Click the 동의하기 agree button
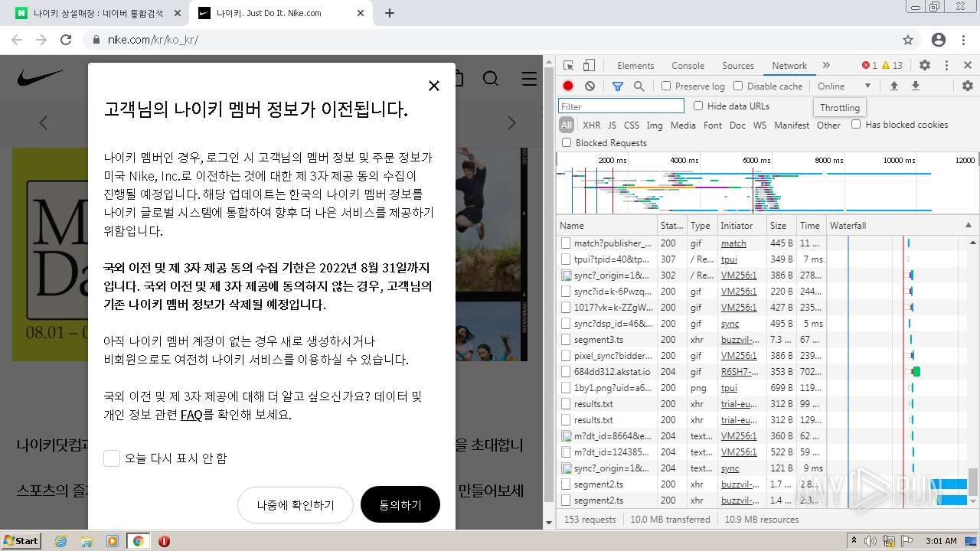 400,505
